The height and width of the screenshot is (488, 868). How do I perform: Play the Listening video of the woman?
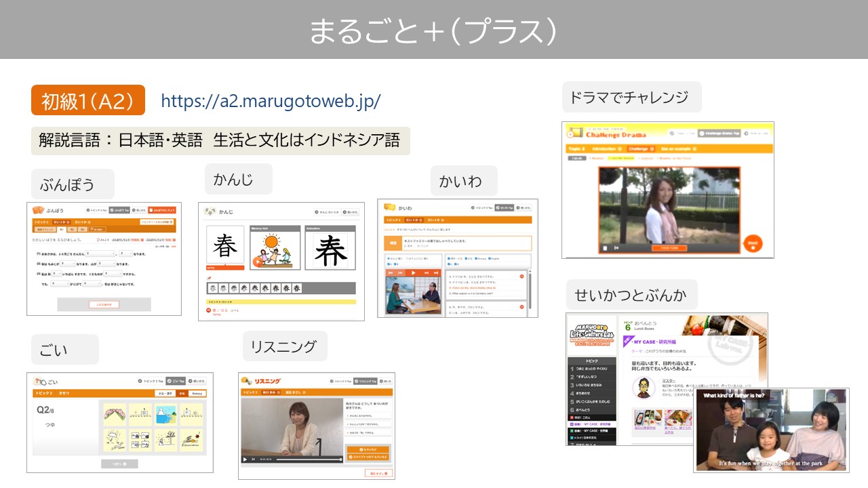click(x=245, y=459)
